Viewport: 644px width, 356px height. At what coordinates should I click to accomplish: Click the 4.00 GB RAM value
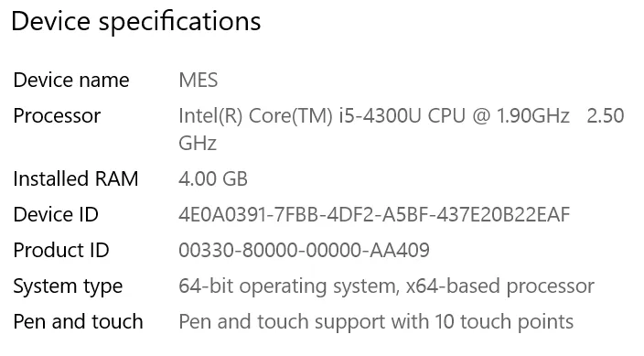point(213,178)
